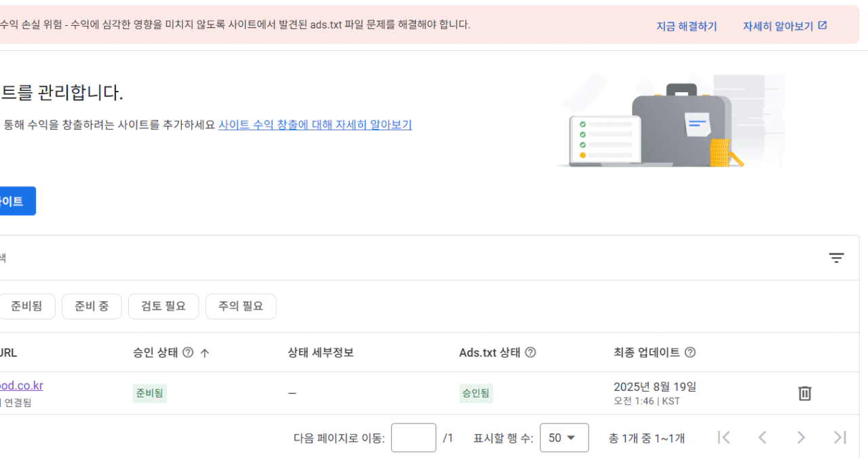The height and width of the screenshot is (458, 868).
Task: Go to the next page
Action: (x=801, y=438)
